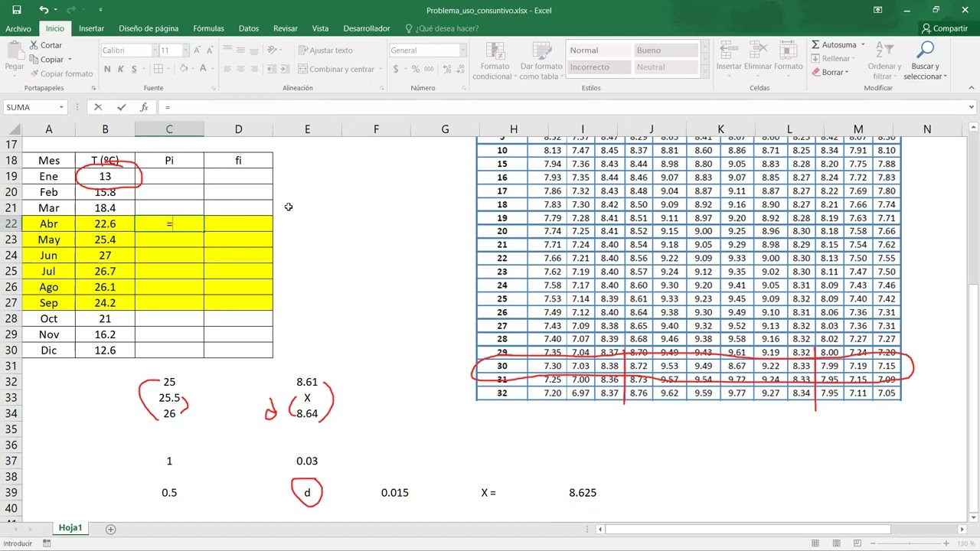
Task: Cut the selection with Cortar
Action: click(45, 45)
